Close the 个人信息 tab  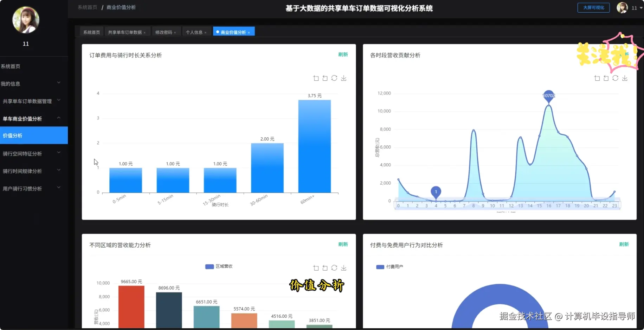click(205, 33)
